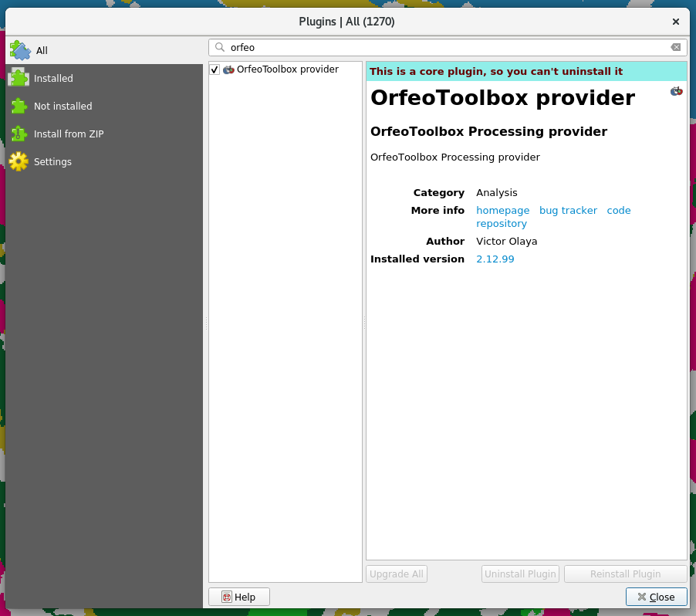Viewport: 696px width, 616px height.
Task: Click OrfeoToolbox icon in plugin list
Action: pyautogui.click(x=228, y=69)
